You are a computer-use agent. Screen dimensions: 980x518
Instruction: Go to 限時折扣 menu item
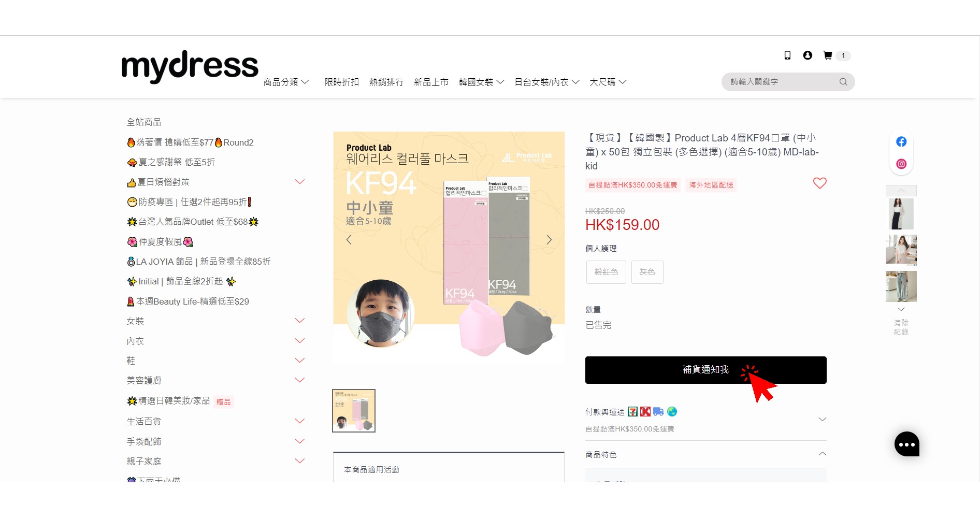click(x=342, y=82)
